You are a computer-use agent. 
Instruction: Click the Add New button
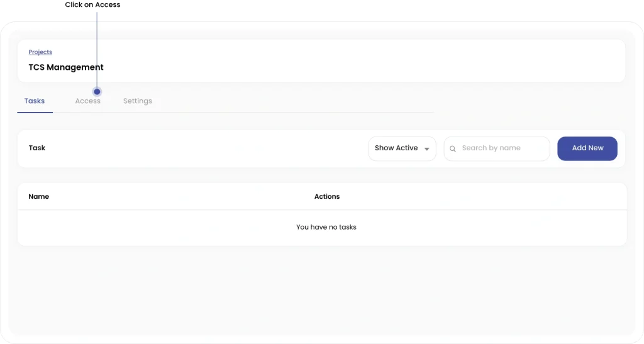[587, 148]
